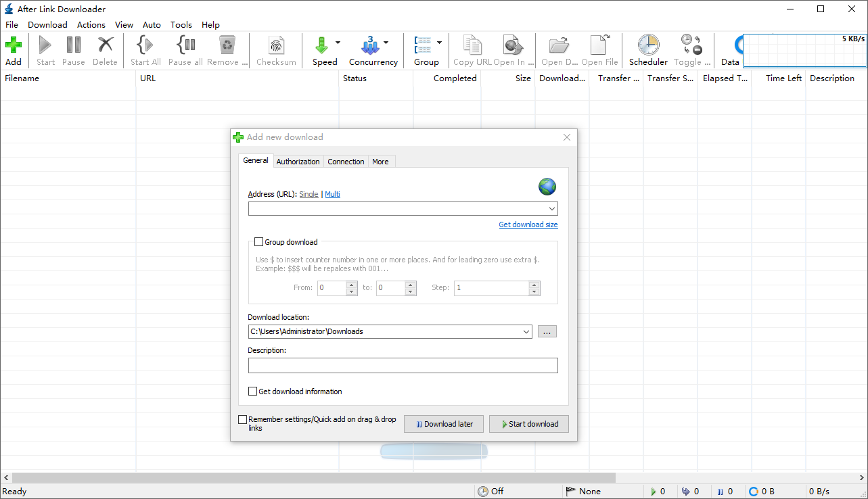The height and width of the screenshot is (499, 868).
Task: Click the Start toolbar icon
Action: (x=45, y=45)
